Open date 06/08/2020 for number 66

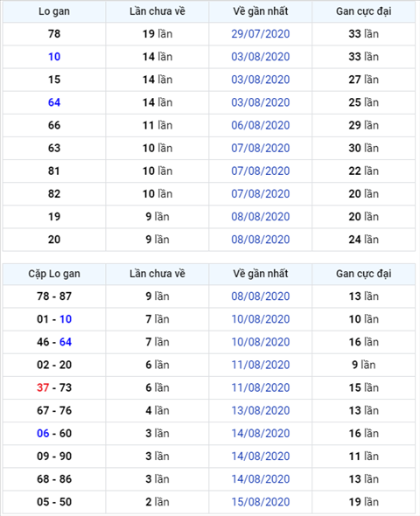pos(261,125)
